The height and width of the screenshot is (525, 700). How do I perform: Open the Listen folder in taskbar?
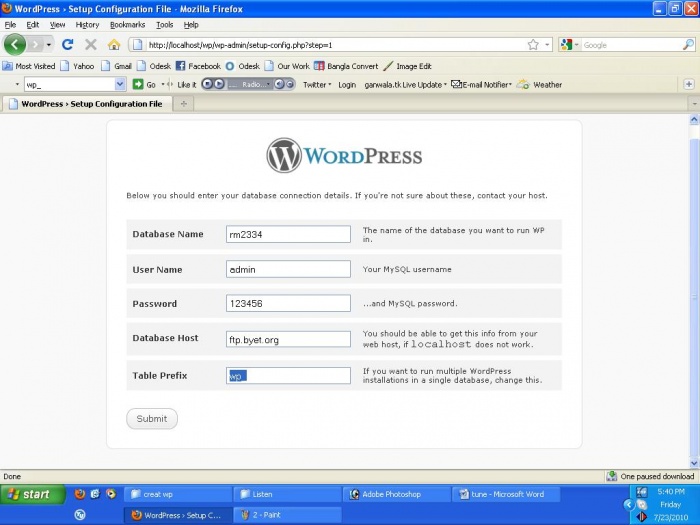point(287,494)
